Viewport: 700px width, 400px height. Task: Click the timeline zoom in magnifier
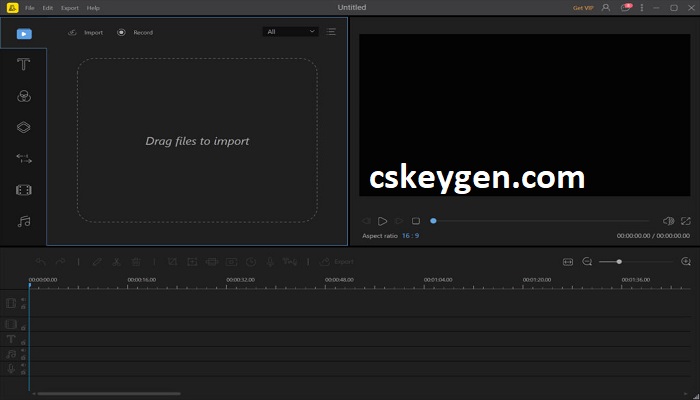[x=686, y=262]
